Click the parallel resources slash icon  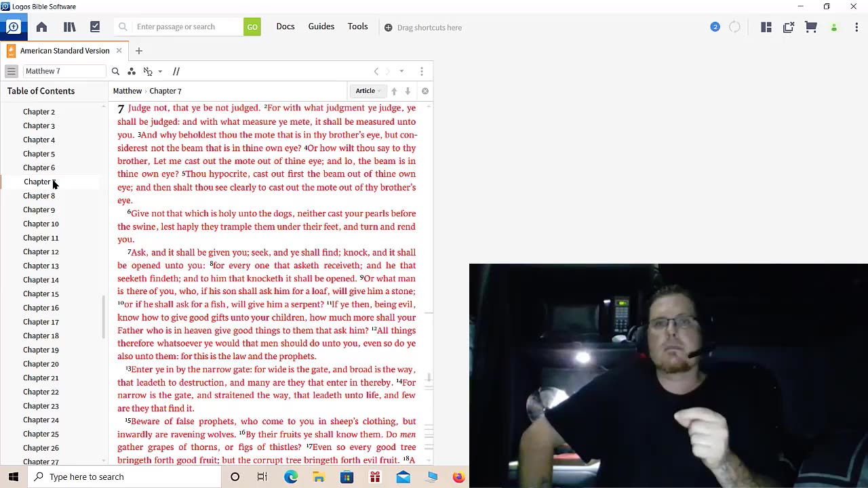[176, 71]
